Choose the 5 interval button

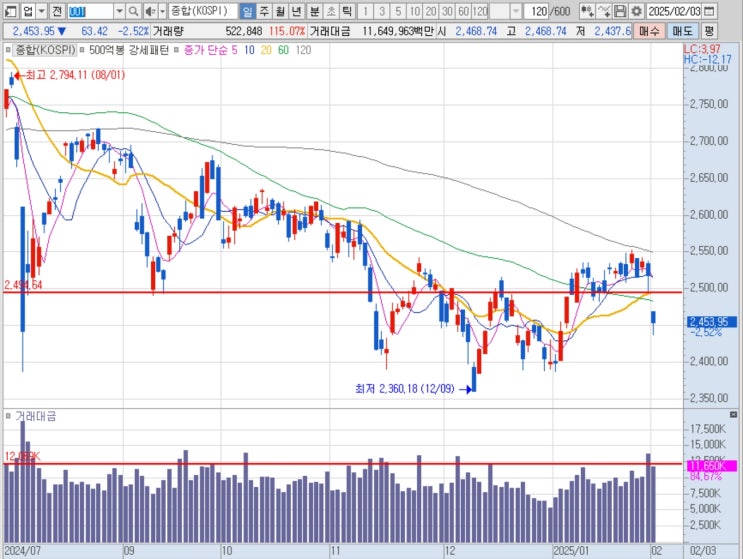tap(398, 10)
